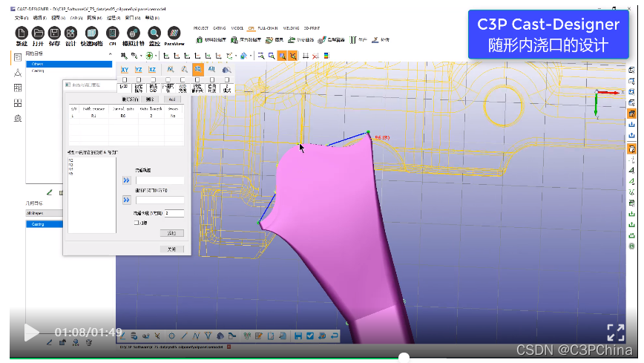Switch to the 3D-PRINT tab

click(x=312, y=28)
